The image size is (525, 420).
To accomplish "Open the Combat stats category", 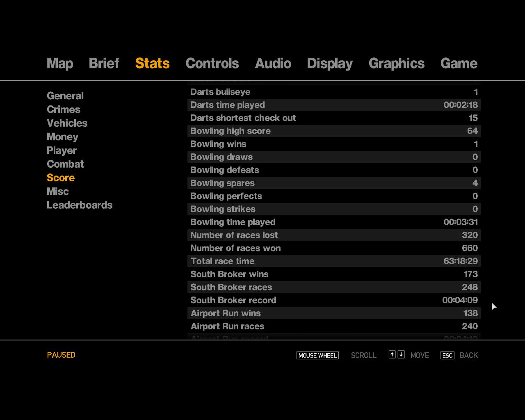I will click(x=65, y=164).
